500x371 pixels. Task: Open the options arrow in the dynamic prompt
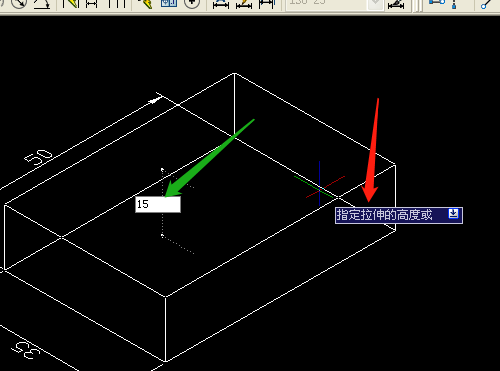[x=454, y=213]
